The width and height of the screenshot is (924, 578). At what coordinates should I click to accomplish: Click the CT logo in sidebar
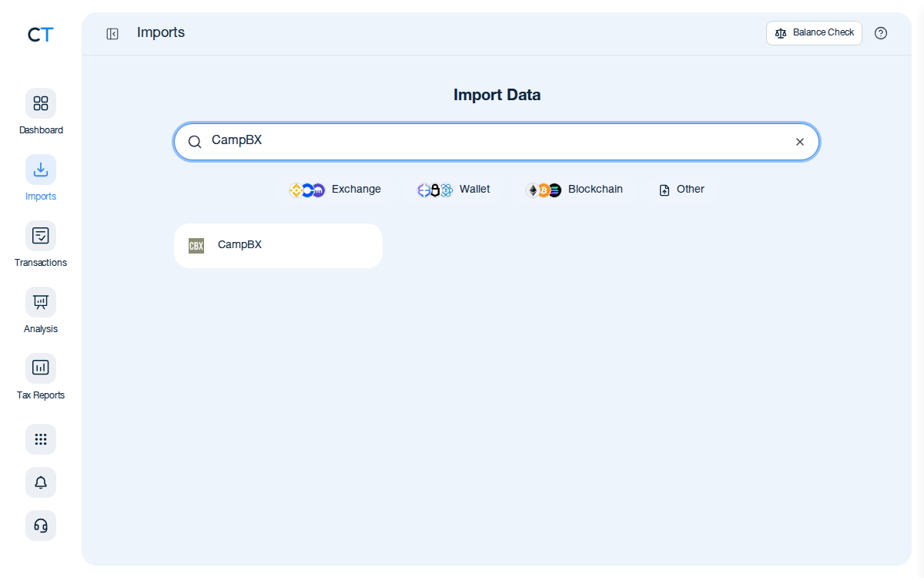(41, 35)
